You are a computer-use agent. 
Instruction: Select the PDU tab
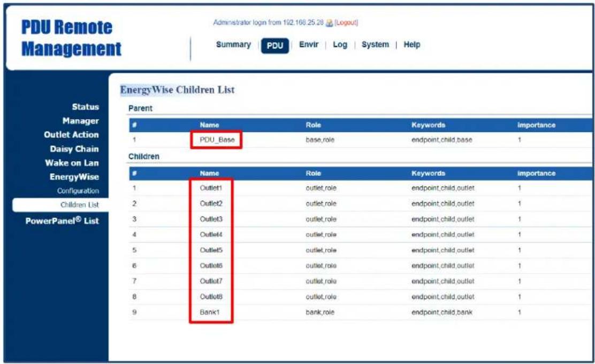coord(274,46)
